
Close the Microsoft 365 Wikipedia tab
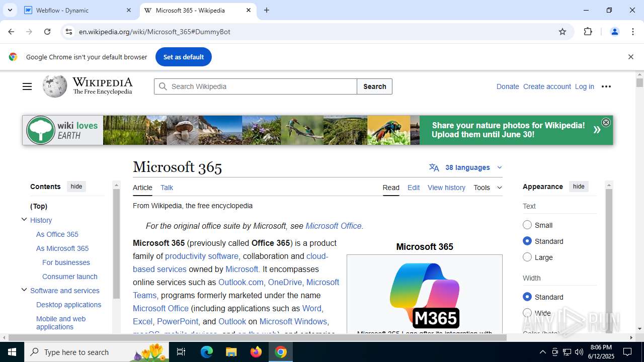tap(249, 10)
